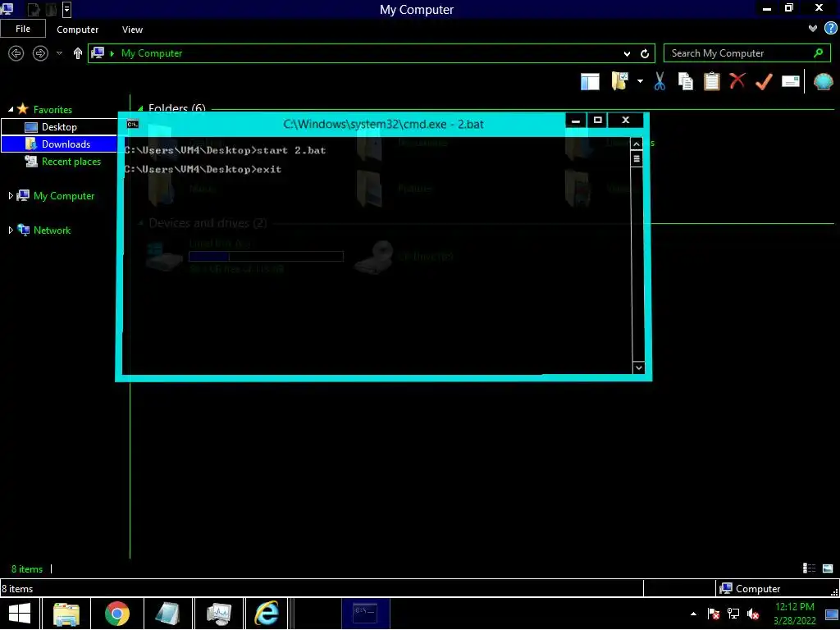Expand the ribbon with chevron arrow

point(813,29)
